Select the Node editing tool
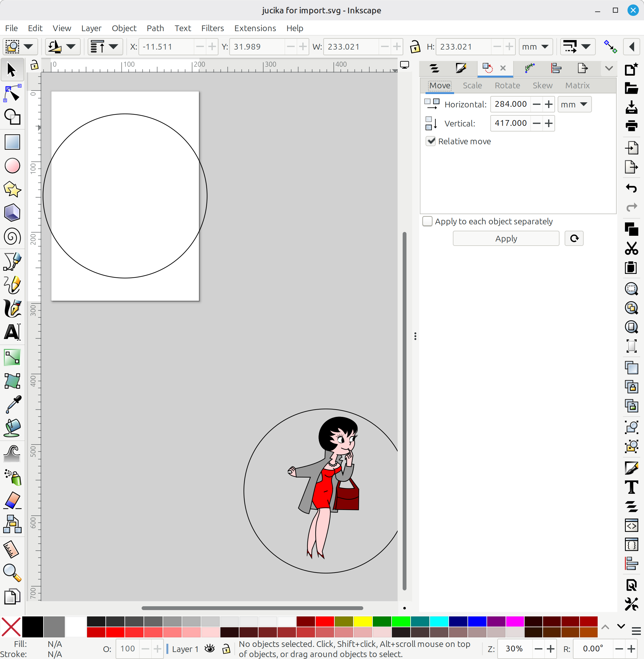This screenshot has width=644, height=659. (12, 93)
